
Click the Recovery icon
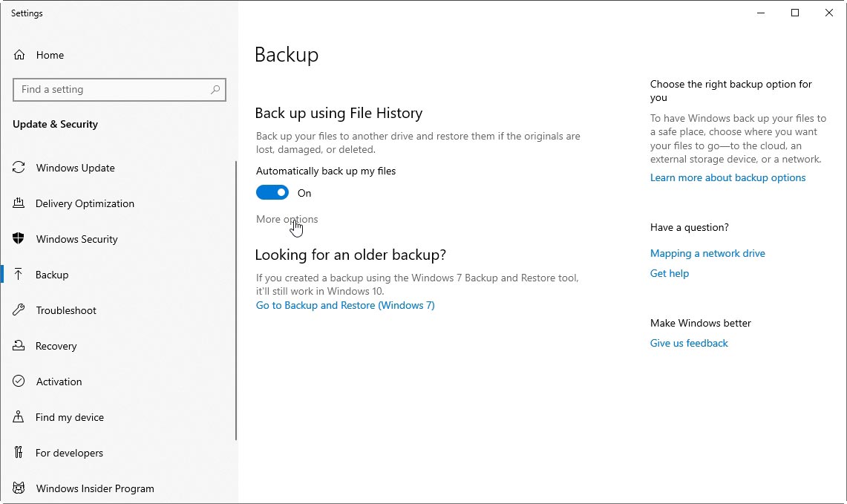point(19,346)
